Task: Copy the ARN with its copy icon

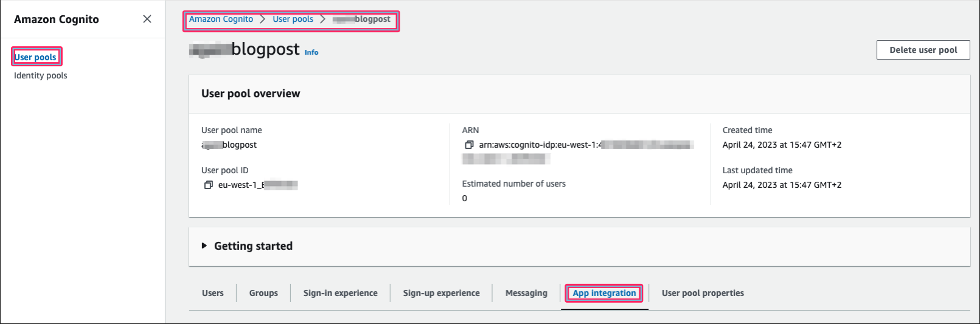Action: pos(469,145)
